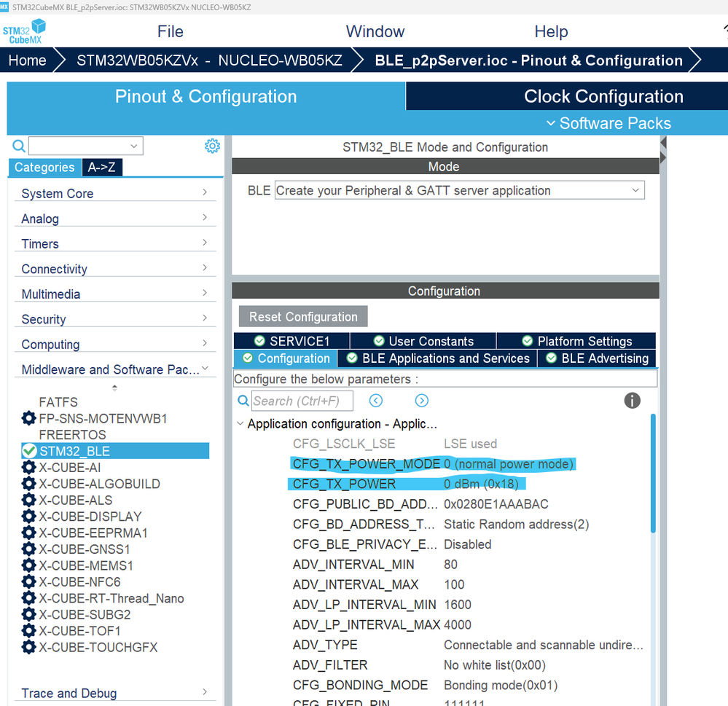Screen dimensions: 728x706
Task: Go to next search result arrow
Action: pos(422,401)
